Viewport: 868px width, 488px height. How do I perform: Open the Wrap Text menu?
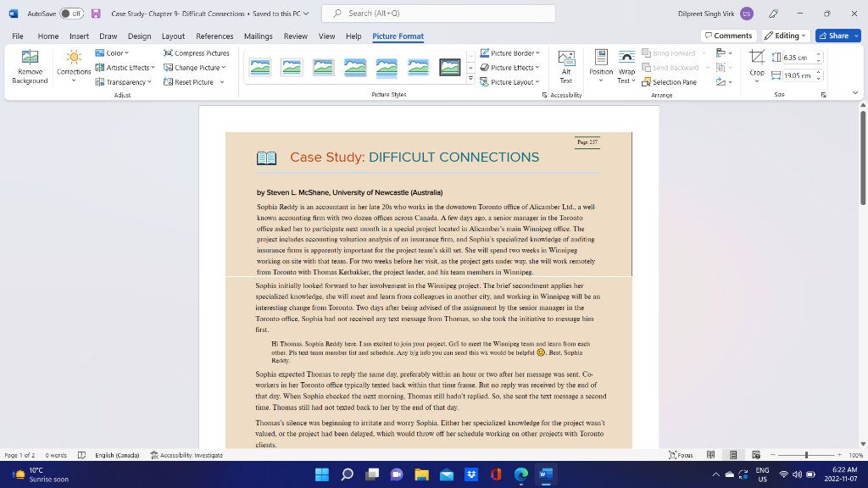[626, 67]
